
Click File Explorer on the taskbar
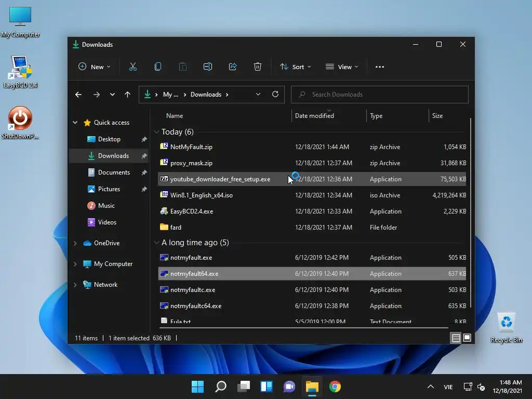312,387
